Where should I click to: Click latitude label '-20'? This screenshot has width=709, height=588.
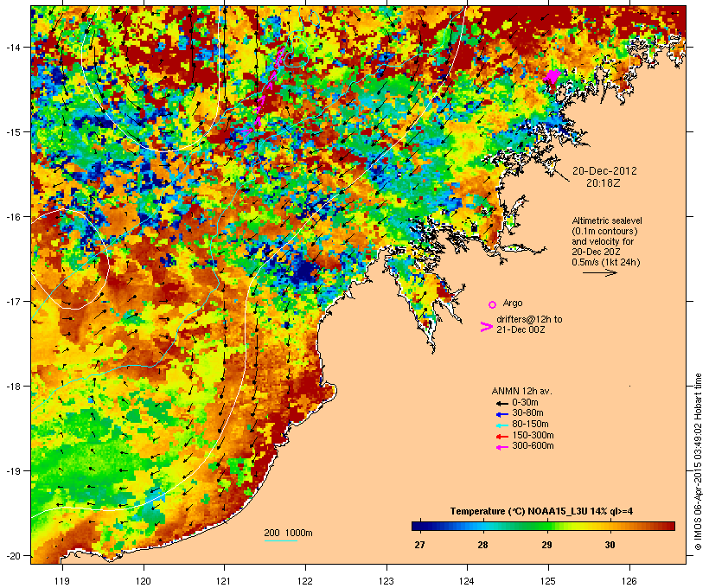coord(12,555)
